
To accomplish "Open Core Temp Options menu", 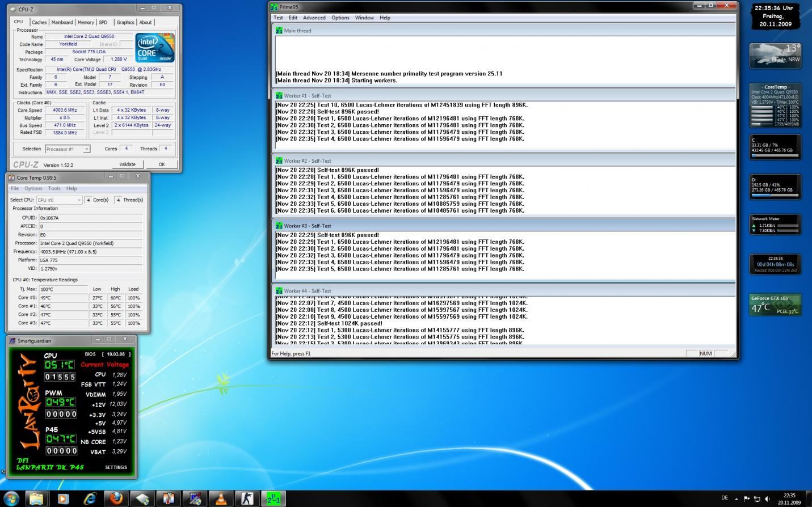I will point(33,188).
